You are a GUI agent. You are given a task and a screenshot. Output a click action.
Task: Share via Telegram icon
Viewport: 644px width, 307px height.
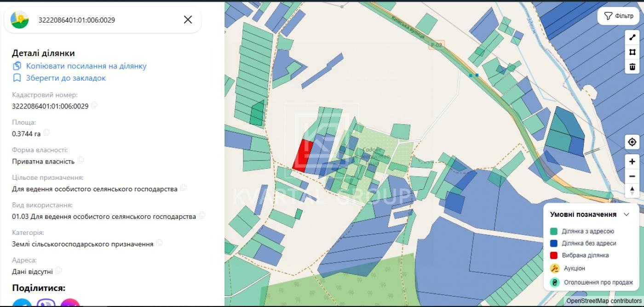[x=22, y=303]
